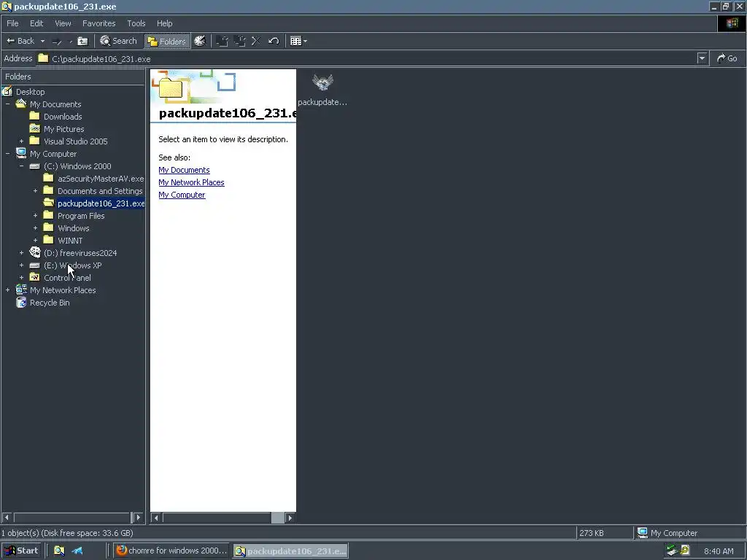Expand the Control Panel node
Screen dimensions: 747x560
(21, 278)
